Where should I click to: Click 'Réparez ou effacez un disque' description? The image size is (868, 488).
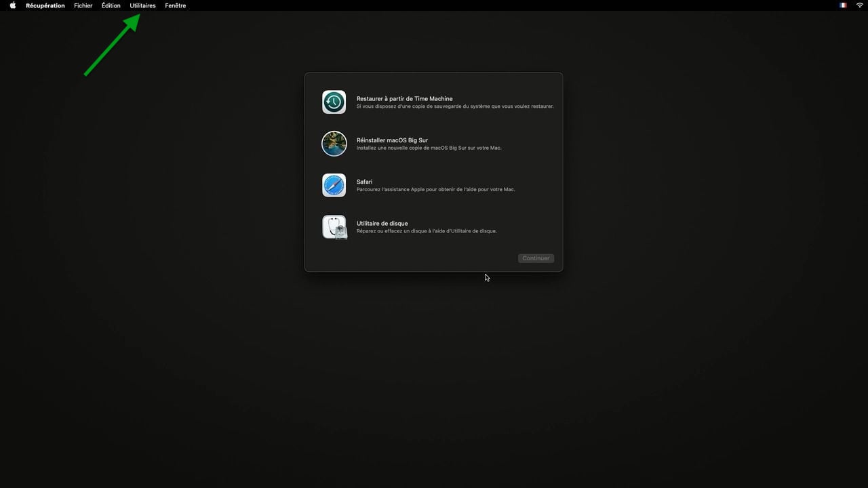click(427, 231)
